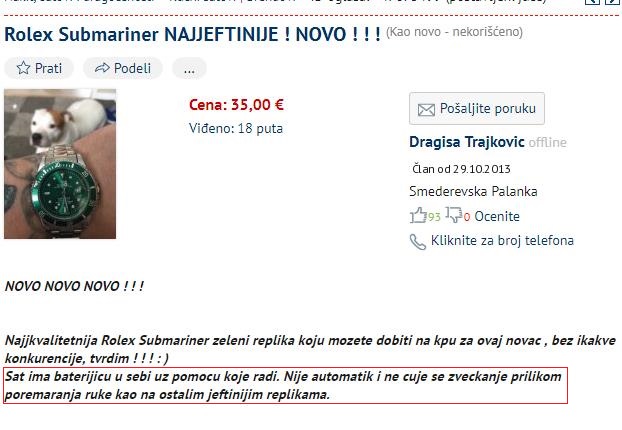
Task: Go to the next ad using the arrow
Action: click(x=612, y=1)
